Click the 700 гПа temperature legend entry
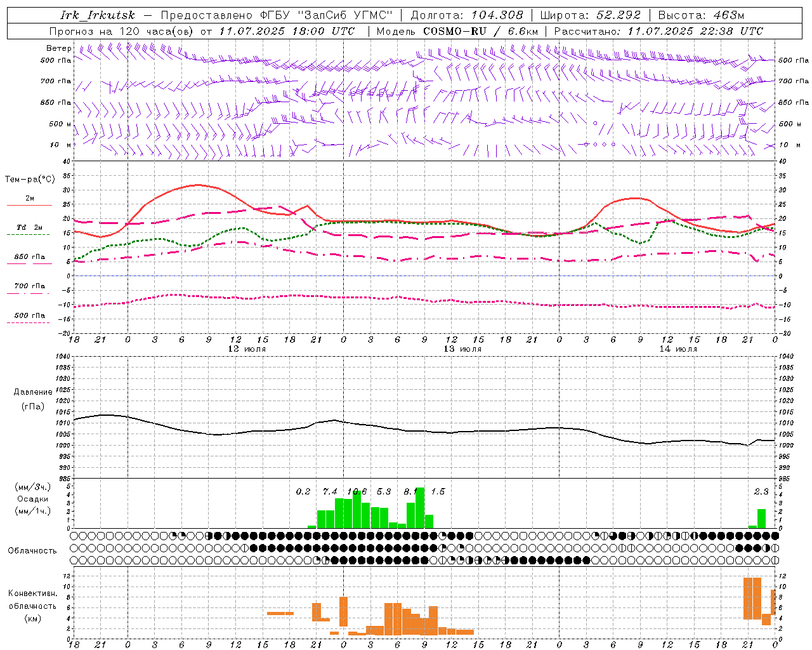Screen dimensions: 812x650 [29, 288]
